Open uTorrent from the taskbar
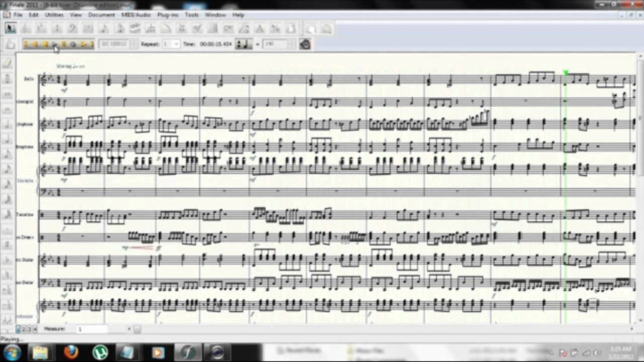This screenshot has height=362, width=644. pyautogui.click(x=100, y=352)
